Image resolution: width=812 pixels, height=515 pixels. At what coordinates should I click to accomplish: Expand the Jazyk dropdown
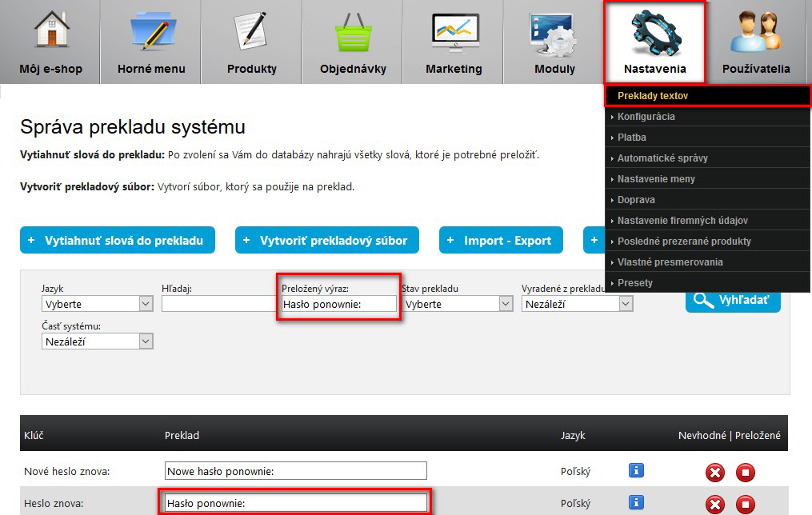[97, 304]
